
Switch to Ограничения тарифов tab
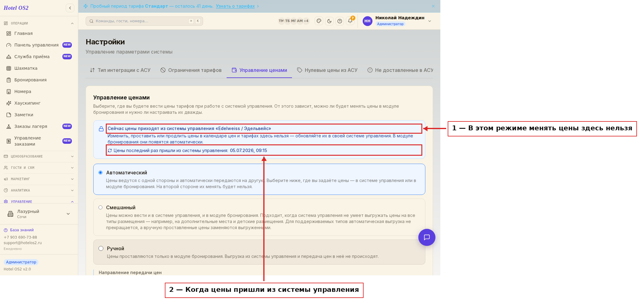[191, 70]
